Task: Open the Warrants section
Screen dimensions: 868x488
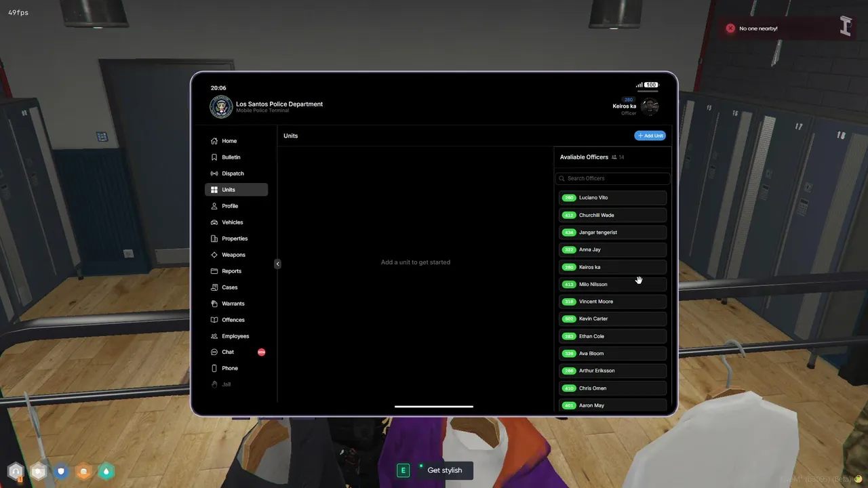Action: click(236, 304)
